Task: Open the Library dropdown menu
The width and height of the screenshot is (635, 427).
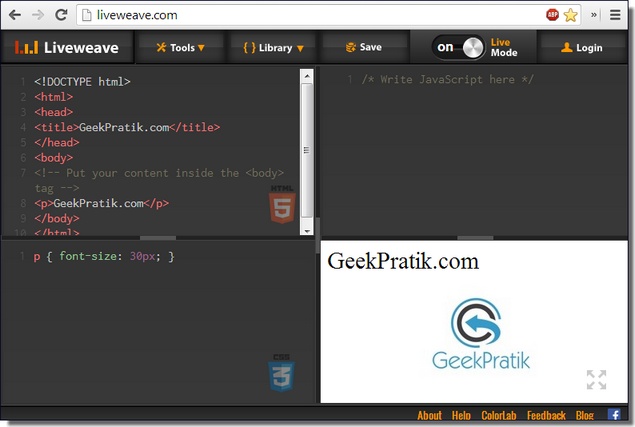Action: [273, 47]
